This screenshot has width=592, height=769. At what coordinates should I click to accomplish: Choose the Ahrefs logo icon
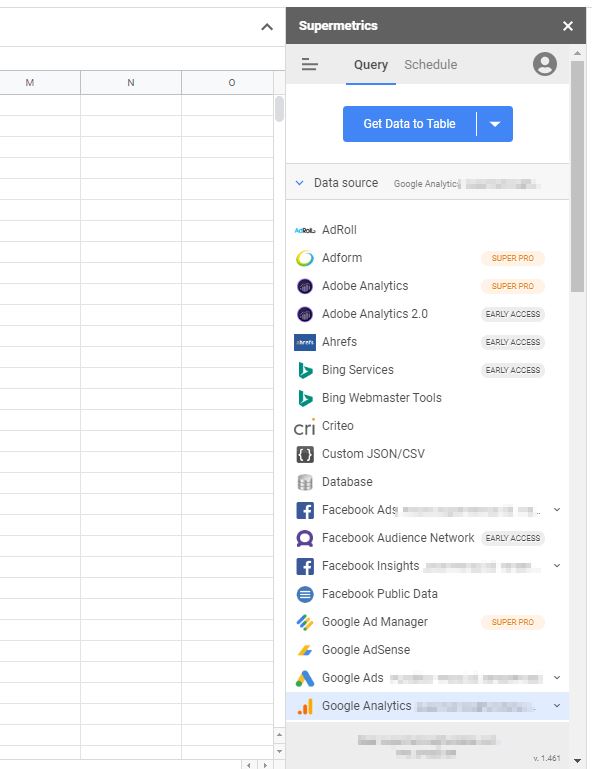coord(305,342)
